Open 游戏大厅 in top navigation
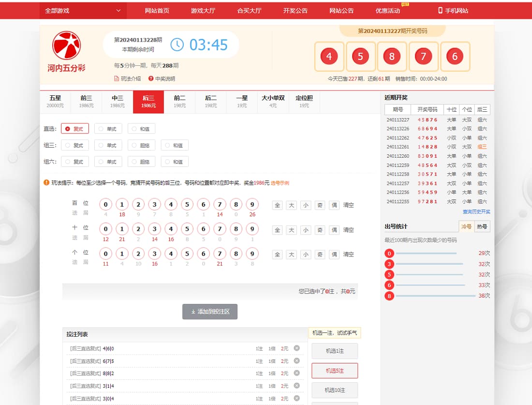Screen dimensions: 532x405 coord(203,10)
